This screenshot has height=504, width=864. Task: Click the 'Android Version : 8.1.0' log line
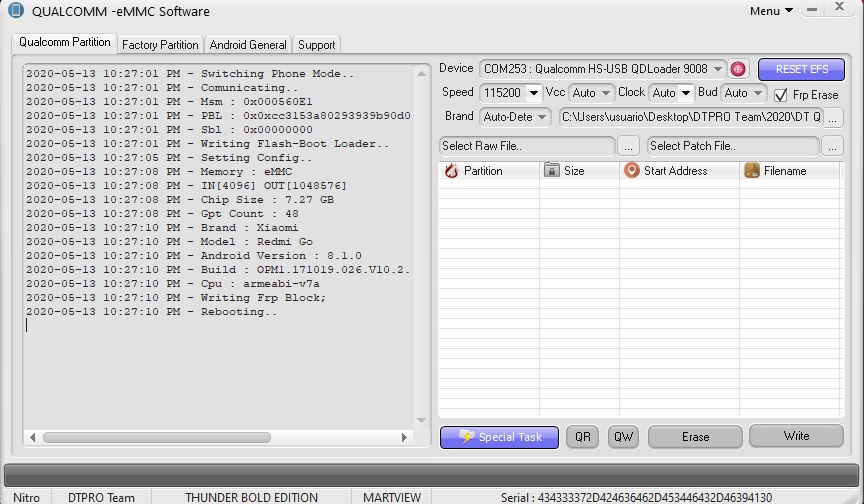point(194,256)
